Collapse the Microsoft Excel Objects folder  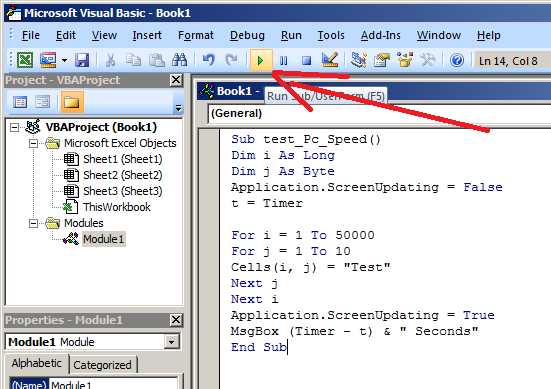click(x=33, y=143)
